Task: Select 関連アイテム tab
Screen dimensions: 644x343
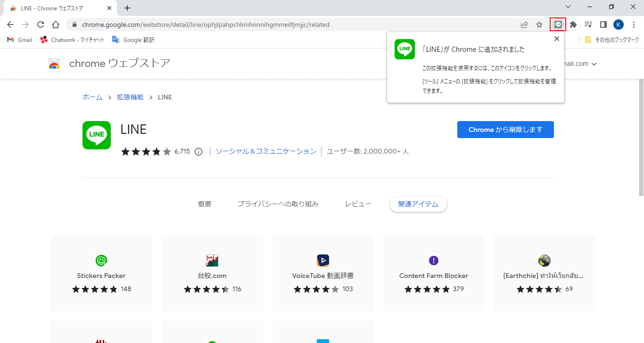Action: pos(418,204)
